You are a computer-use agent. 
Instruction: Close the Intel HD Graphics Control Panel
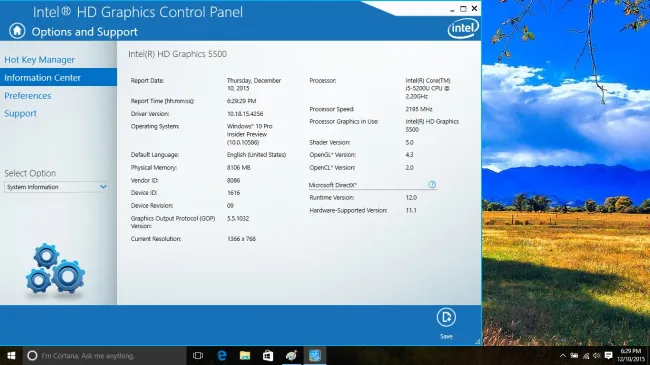pyautogui.click(x=474, y=9)
